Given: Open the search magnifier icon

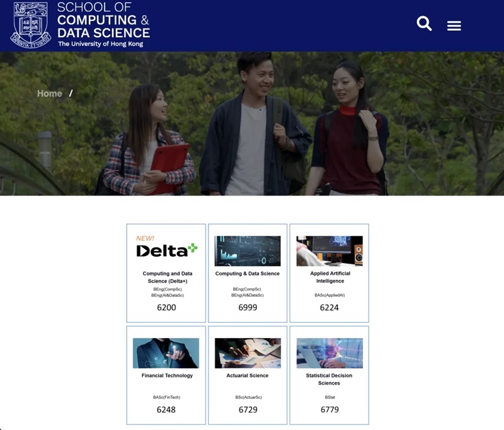Looking at the screenshot, I should (424, 23).
